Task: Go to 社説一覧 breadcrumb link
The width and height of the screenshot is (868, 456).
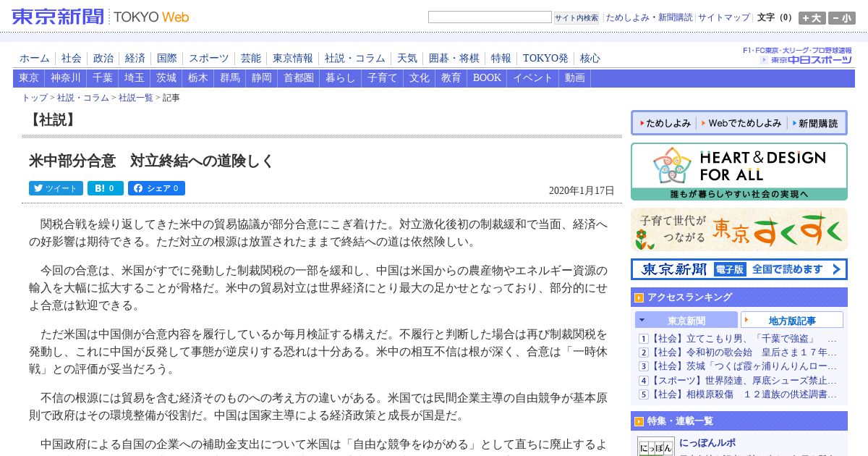Action: (136, 98)
